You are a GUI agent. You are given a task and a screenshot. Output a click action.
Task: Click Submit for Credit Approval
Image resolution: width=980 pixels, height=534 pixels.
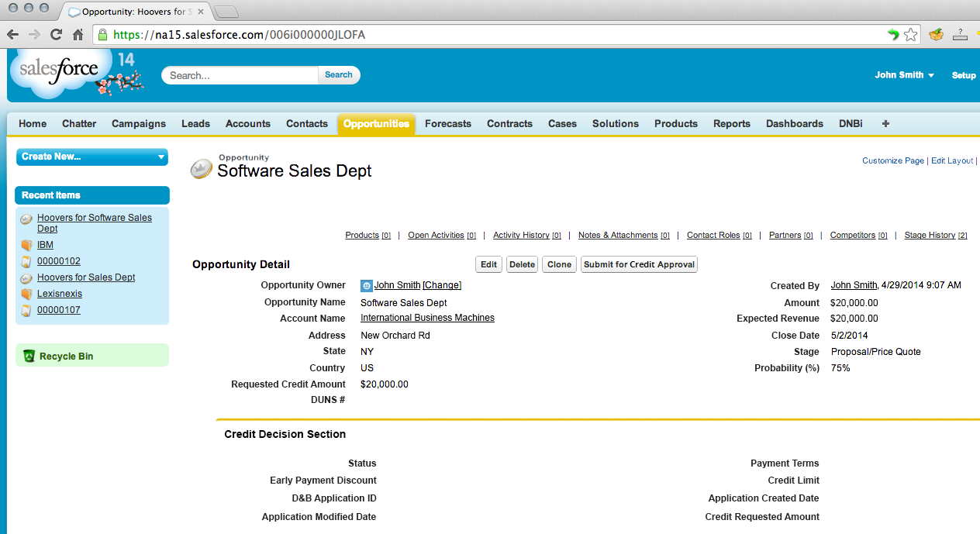point(639,264)
